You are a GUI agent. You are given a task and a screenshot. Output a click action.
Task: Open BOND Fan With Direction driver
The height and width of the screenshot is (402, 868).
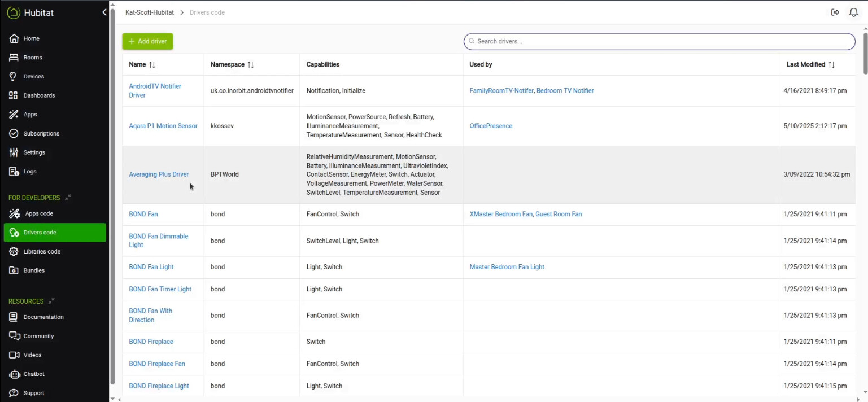tap(151, 315)
